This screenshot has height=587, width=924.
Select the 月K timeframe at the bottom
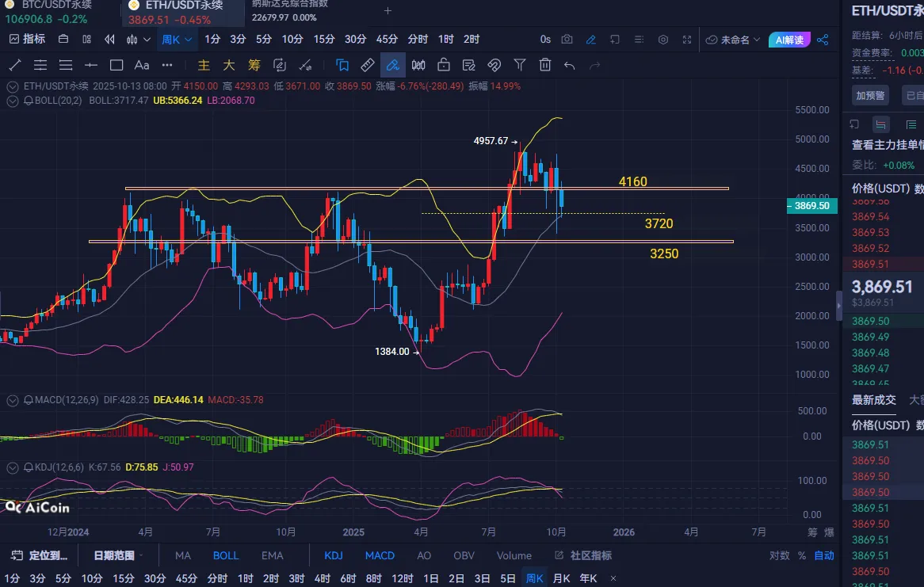click(x=562, y=578)
